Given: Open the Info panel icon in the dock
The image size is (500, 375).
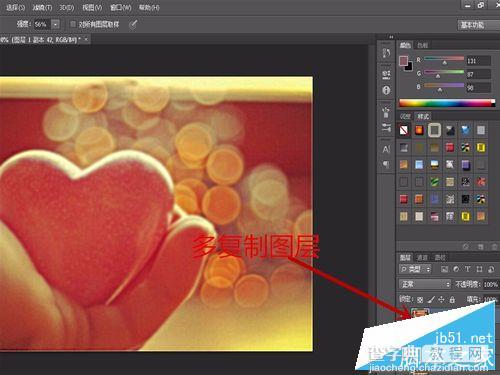Looking at the screenshot, I should (386, 90).
